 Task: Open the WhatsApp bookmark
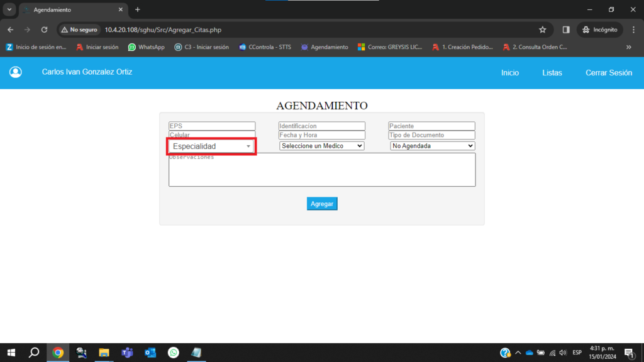coord(146,47)
